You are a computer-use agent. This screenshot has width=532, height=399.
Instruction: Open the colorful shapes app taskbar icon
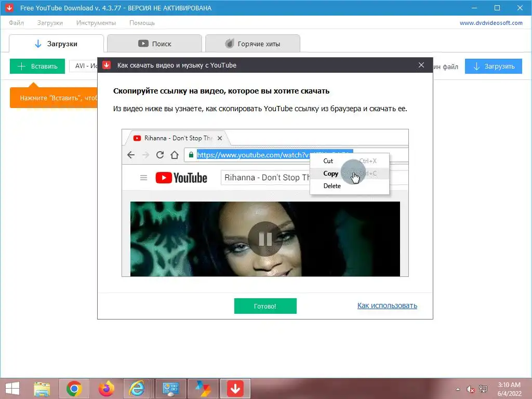coord(203,389)
